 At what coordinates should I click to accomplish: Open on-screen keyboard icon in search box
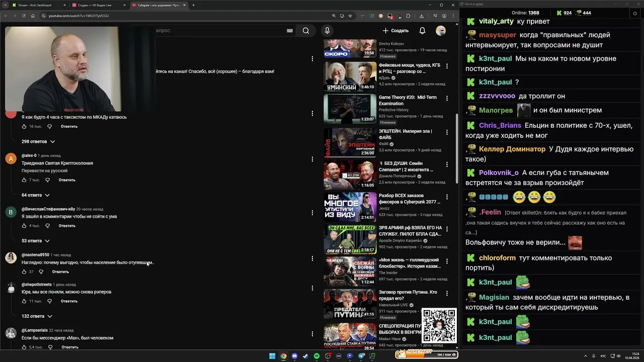pyautogui.click(x=290, y=31)
